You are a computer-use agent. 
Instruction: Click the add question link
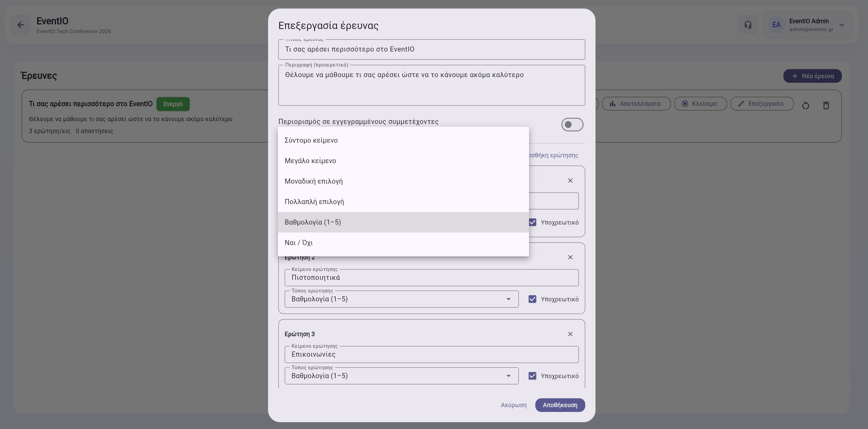(x=553, y=155)
